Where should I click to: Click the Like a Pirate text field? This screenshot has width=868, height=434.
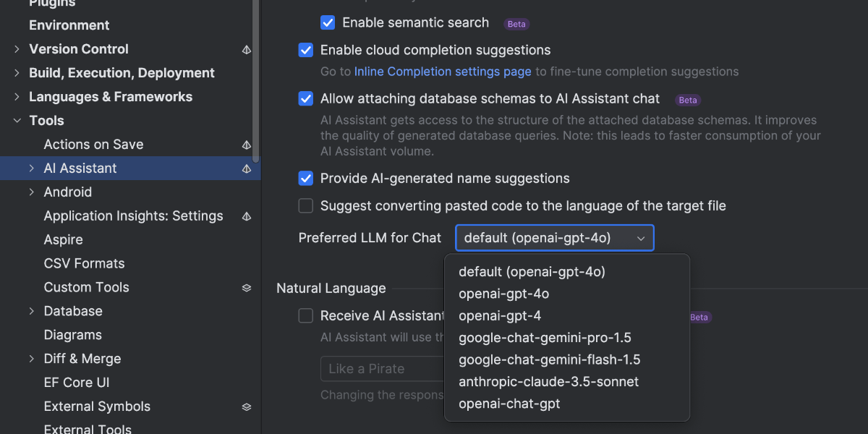[x=382, y=369]
